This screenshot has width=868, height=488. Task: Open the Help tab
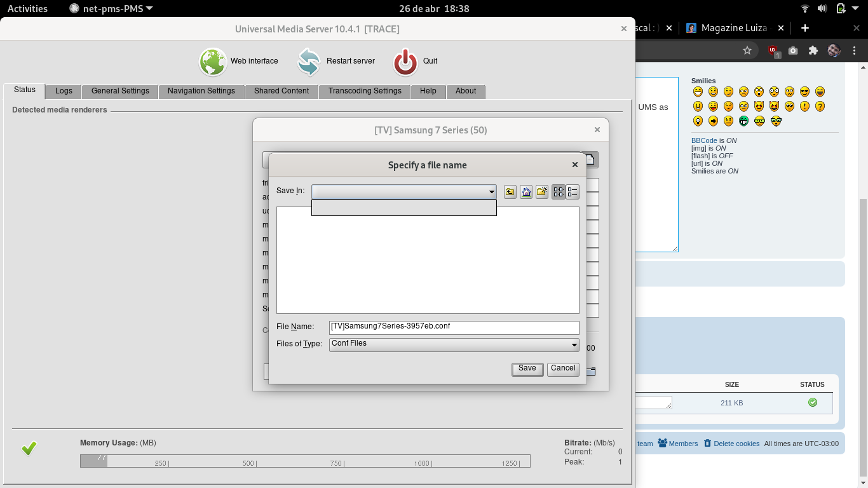click(x=428, y=91)
